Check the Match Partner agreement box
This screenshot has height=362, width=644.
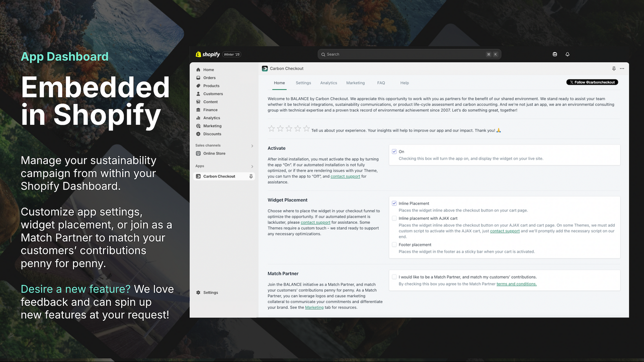click(394, 277)
